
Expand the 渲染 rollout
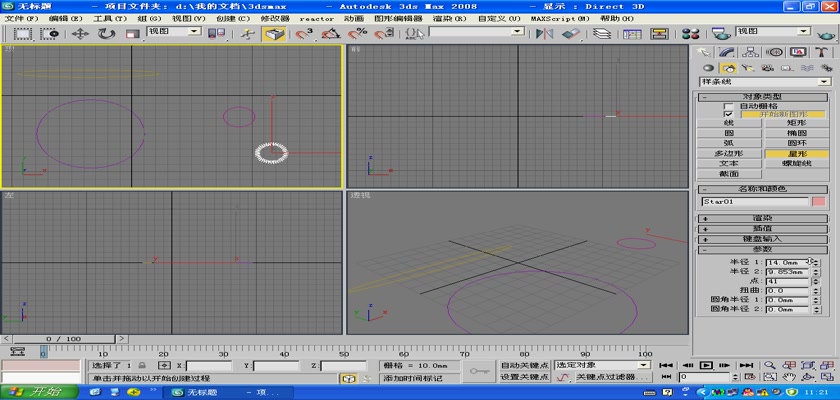coord(762,218)
